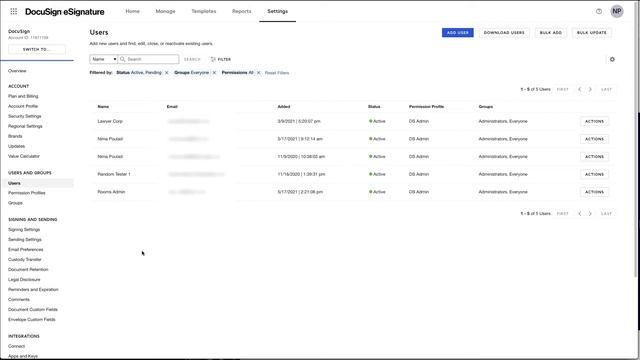Open the app launcher grid icon
This screenshot has width=640, height=360.
pos(13,11)
